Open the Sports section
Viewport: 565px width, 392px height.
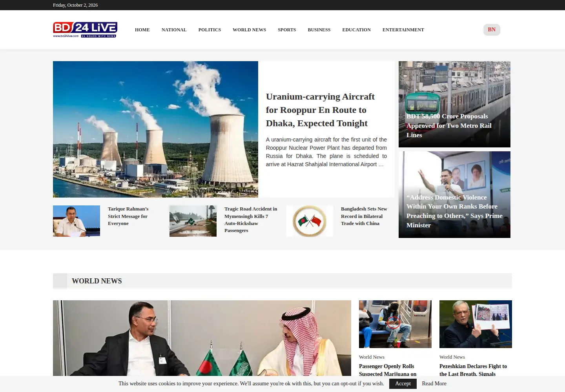(x=287, y=30)
